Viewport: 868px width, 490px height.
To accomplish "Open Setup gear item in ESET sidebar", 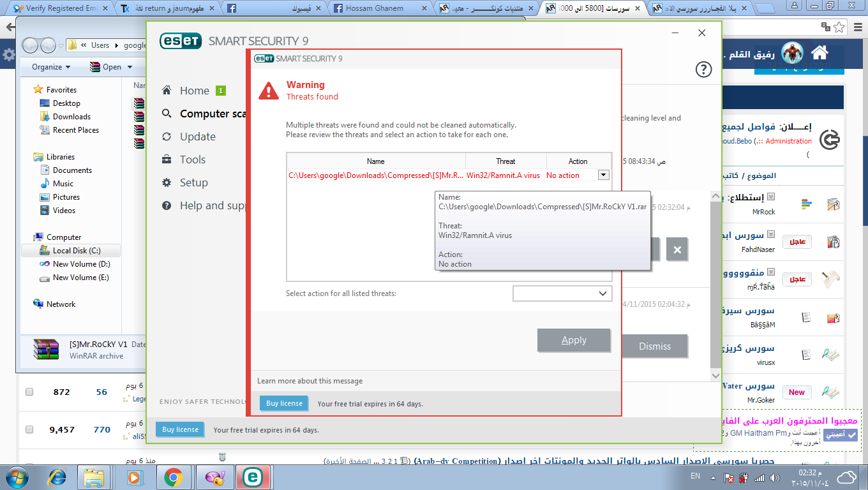I will click(x=167, y=182).
